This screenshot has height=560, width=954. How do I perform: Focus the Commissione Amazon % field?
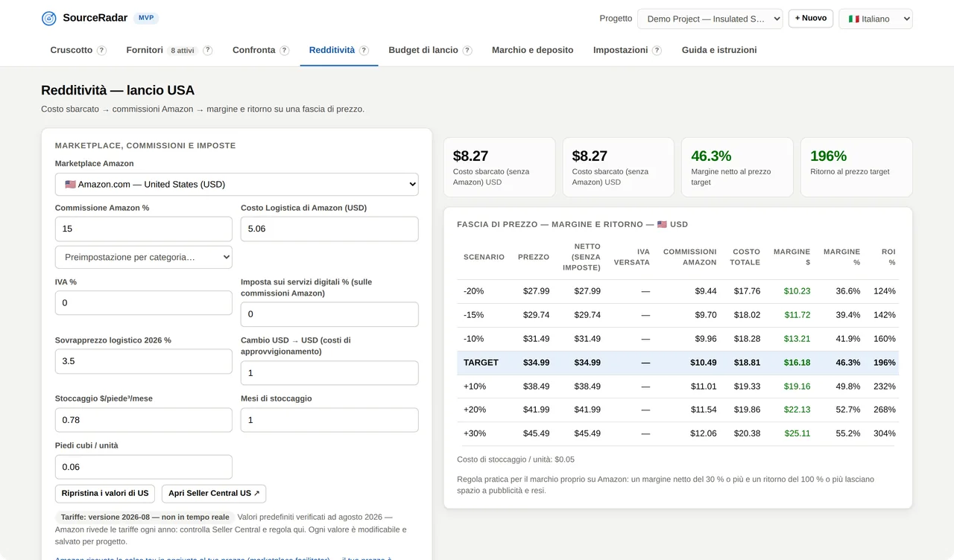coord(144,229)
